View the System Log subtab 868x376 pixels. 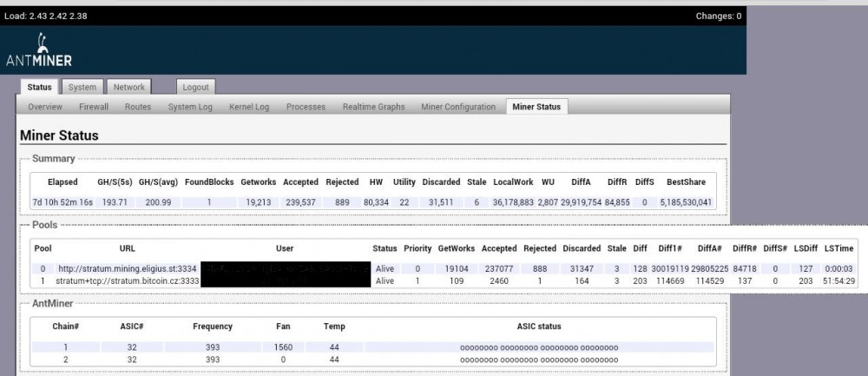190,107
